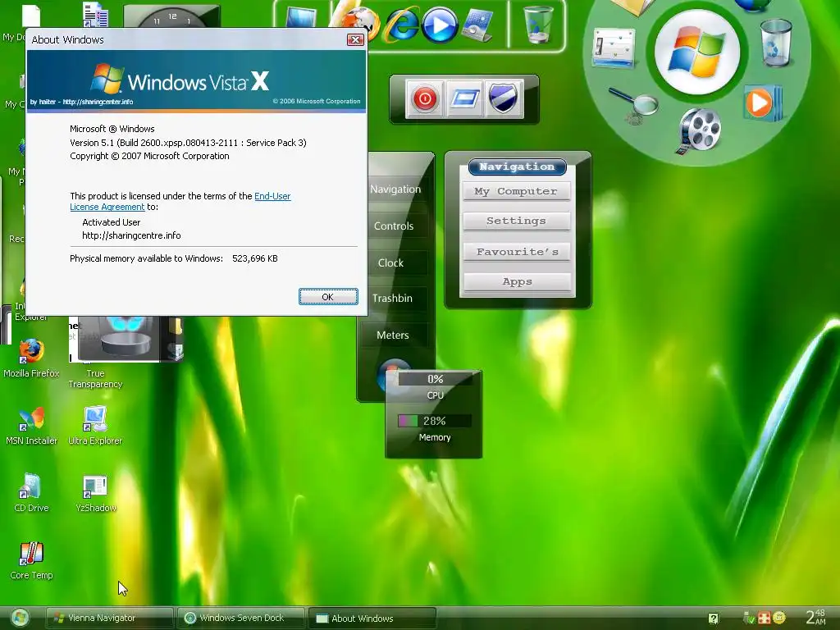
Task: Close the About Windows dialog
Action: click(x=355, y=39)
